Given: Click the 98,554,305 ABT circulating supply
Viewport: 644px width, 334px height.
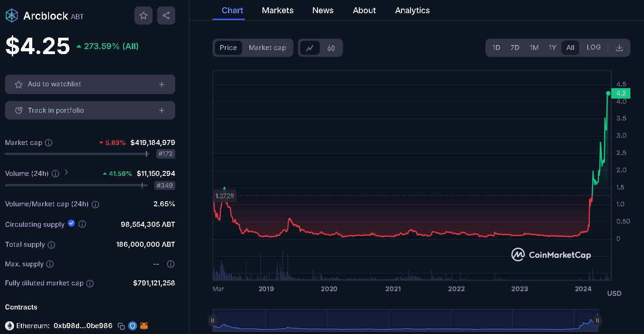Looking at the screenshot, I should (x=148, y=224).
